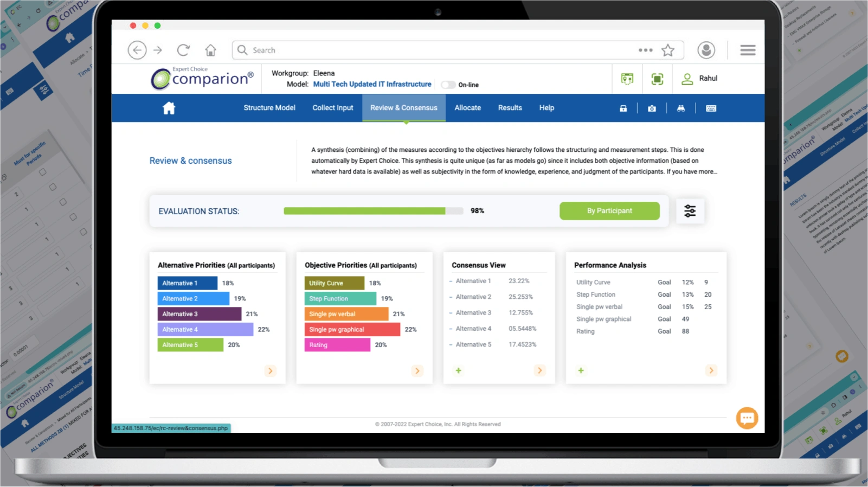Click the camera icon in navigation bar
This screenshot has height=487, width=868.
652,108
